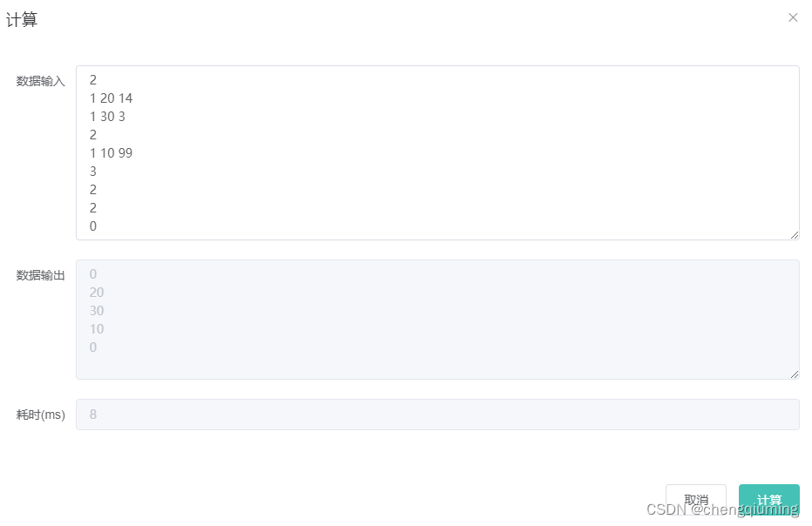The height and width of the screenshot is (526, 812).
Task: Click the 计算 dialog title
Action: click(22, 20)
